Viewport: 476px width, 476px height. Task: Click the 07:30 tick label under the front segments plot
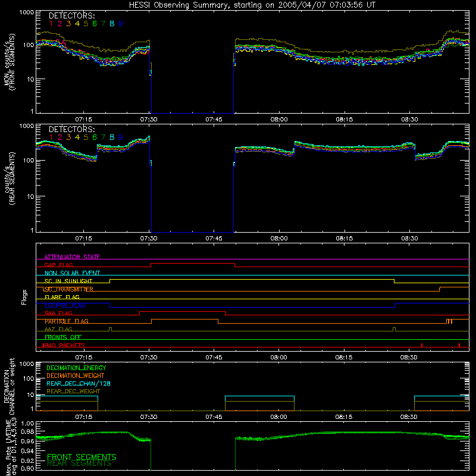[x=149, y=120]
